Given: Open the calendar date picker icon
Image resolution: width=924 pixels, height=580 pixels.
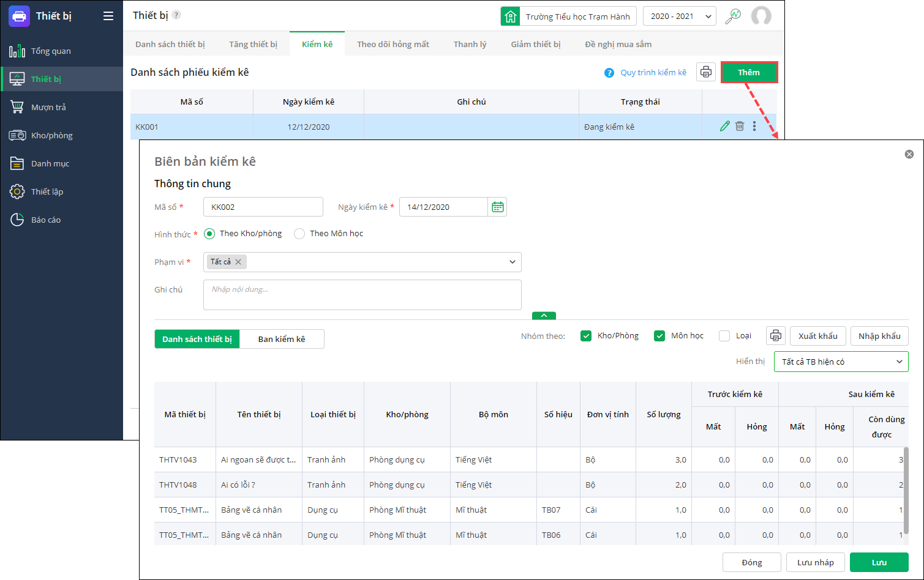Looking at the screenshot, I should 497,207.
